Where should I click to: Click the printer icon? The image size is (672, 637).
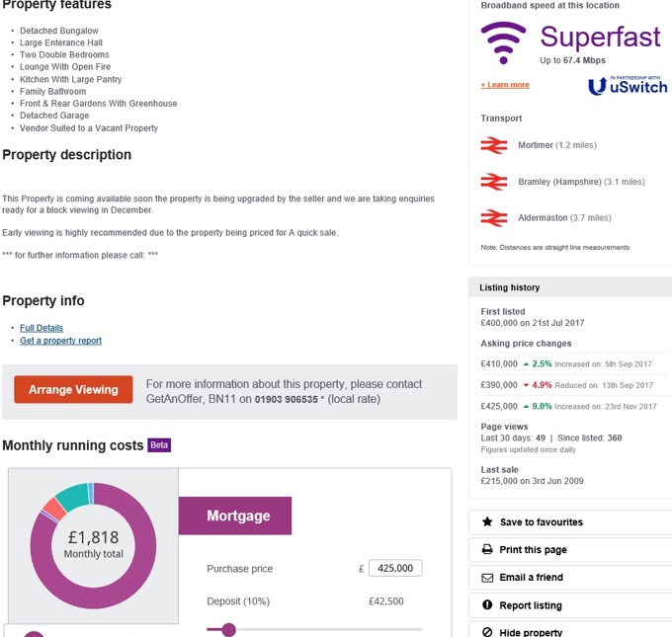coord(487,549)
